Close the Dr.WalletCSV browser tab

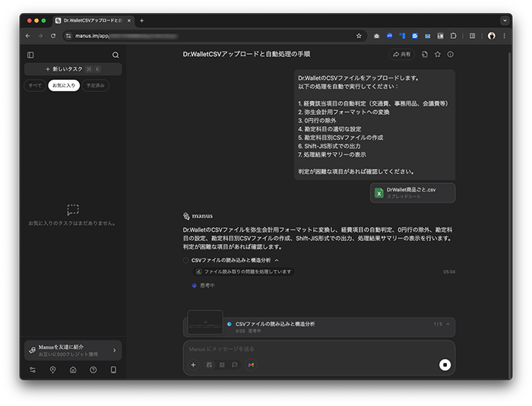point(129,21)
